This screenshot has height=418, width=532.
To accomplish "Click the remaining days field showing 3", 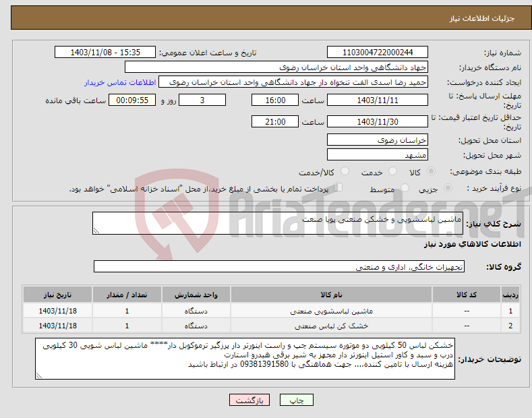I will click(202, 100).
